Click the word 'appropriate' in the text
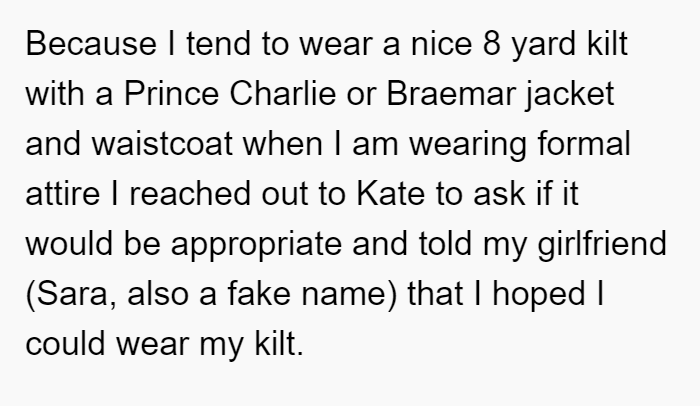Image resolution: width=700 pixels, height=406 pixels. (x=256, y=245)
